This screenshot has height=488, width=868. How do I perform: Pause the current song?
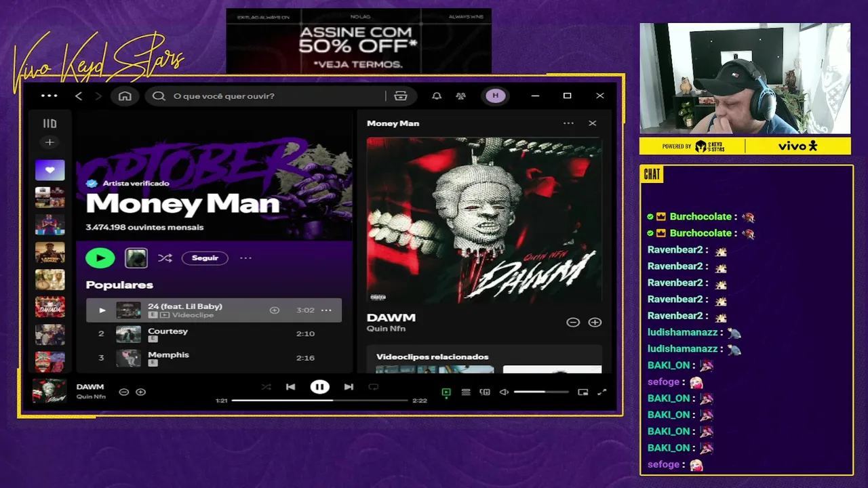[x=319, y=387]
